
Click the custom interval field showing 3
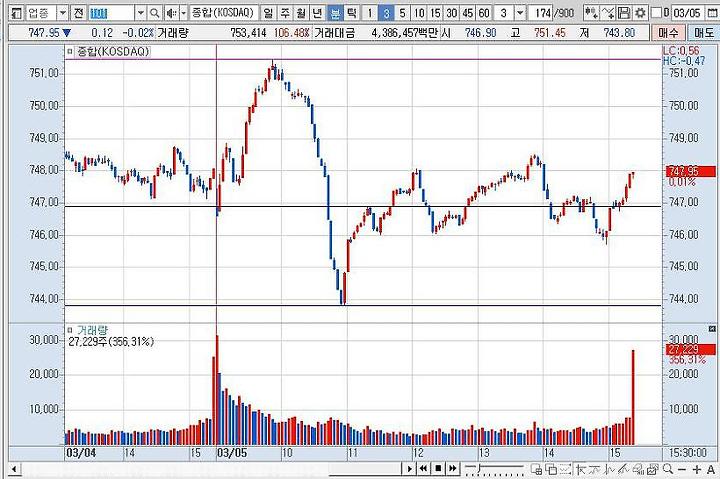coord(504,13)
